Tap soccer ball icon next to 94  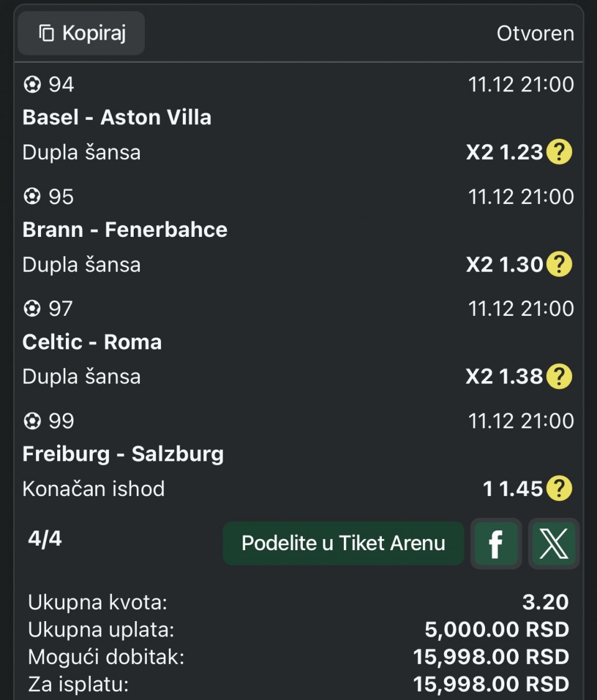click(x=32, y=85)
